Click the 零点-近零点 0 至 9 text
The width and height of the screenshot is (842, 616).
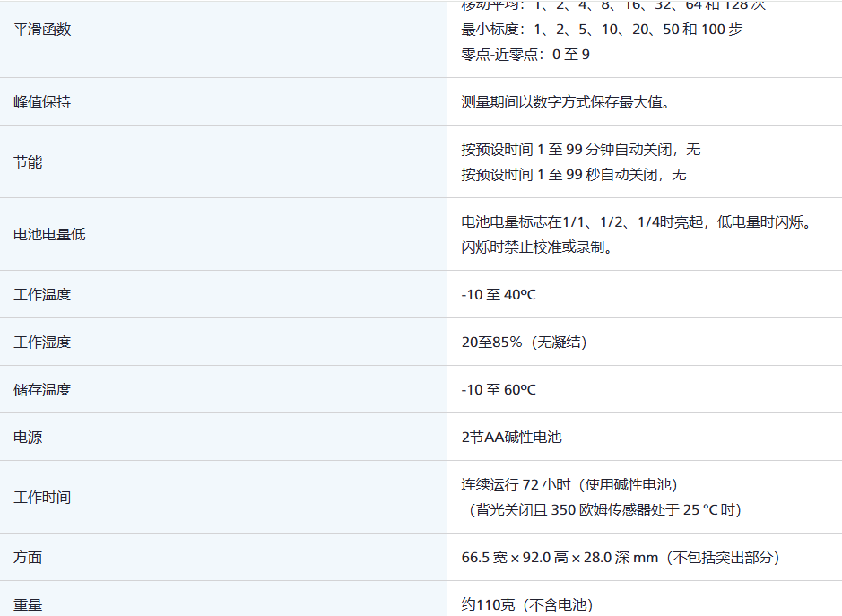(x=525, y=55)
